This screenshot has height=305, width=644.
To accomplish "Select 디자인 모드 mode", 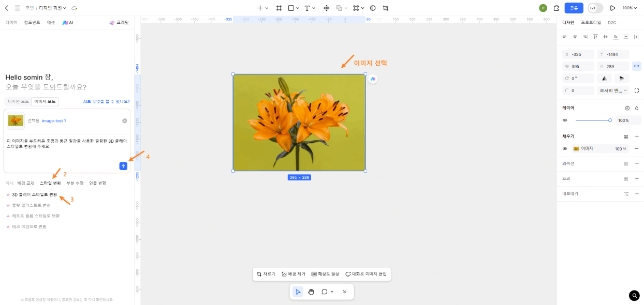I will (x=18, y=101).
